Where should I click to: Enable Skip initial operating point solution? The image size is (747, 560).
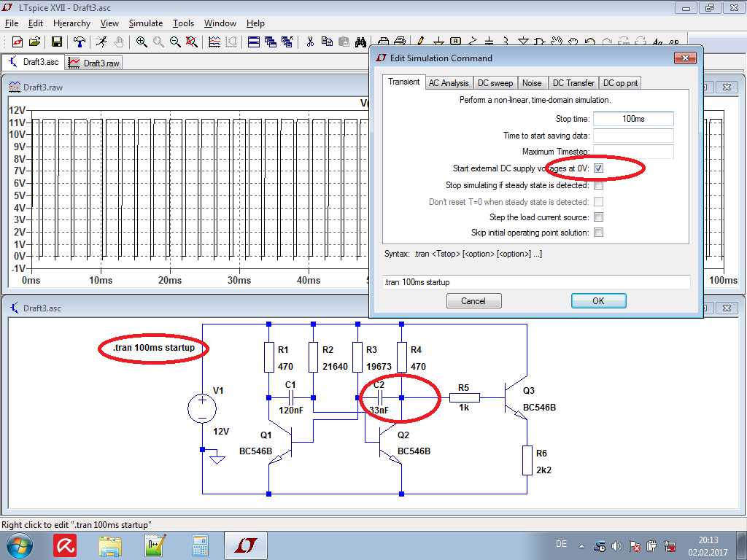click(x=599, y=233)
